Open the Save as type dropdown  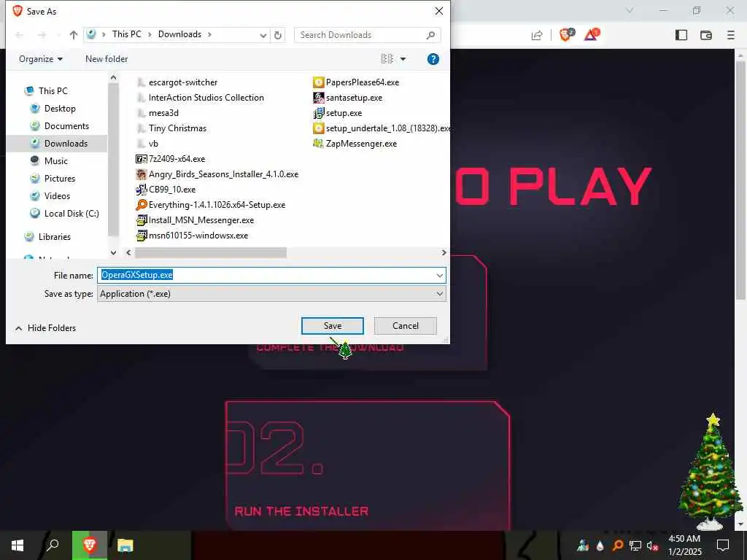[x=439, y=294]
